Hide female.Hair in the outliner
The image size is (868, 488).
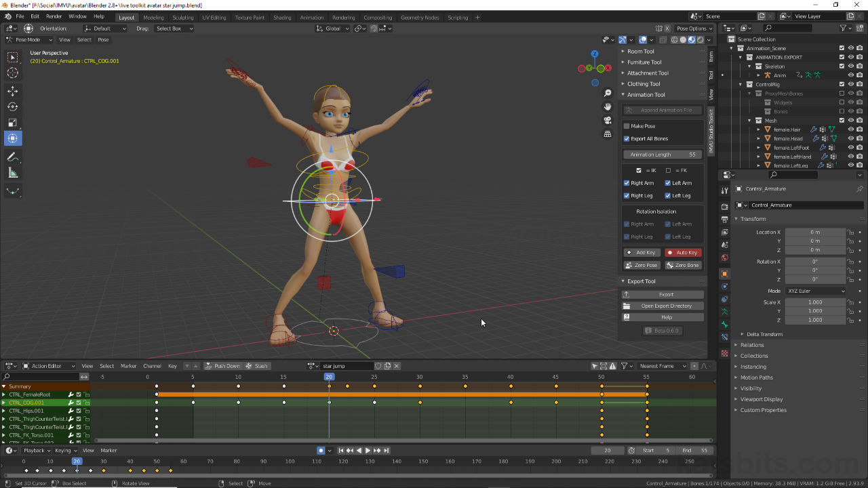[850, 129]
